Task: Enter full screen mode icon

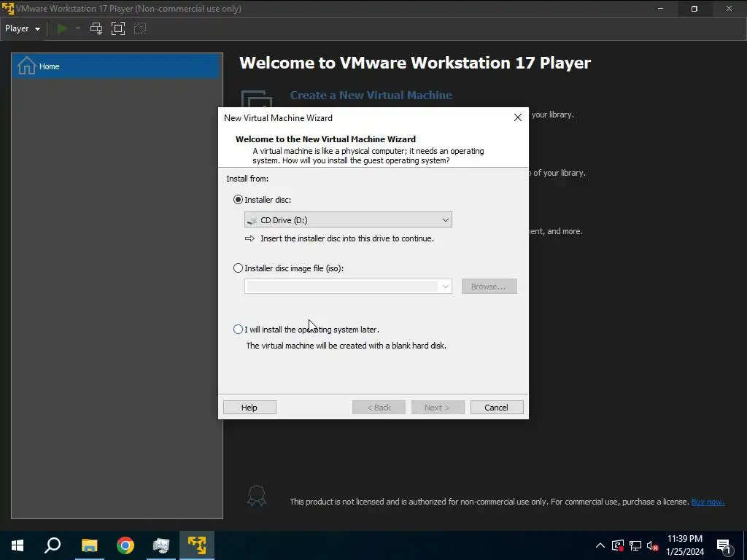Action: (118, 28)
